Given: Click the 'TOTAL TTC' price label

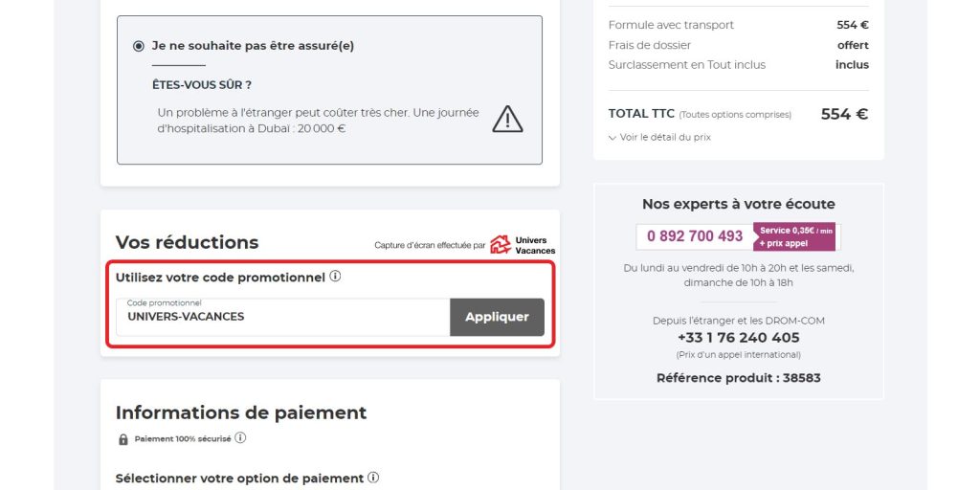Looking at the screenshot, I should tap(641, 114).
